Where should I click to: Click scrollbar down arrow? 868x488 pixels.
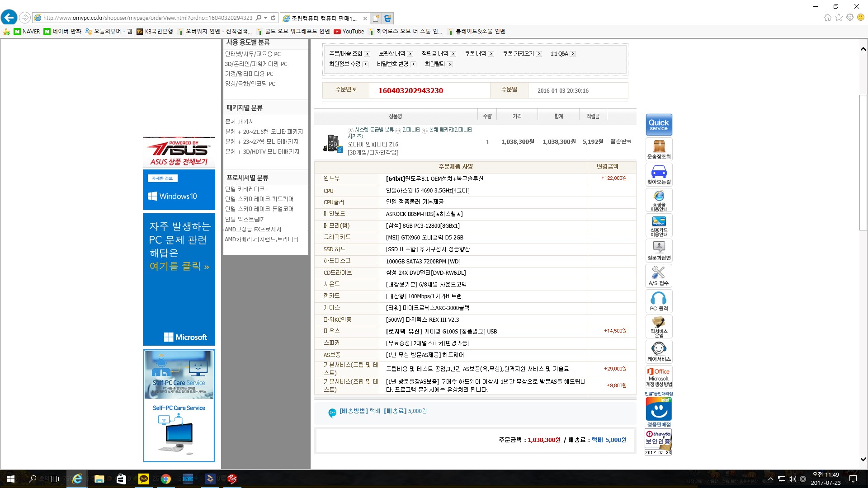click(x=863, y=459)
